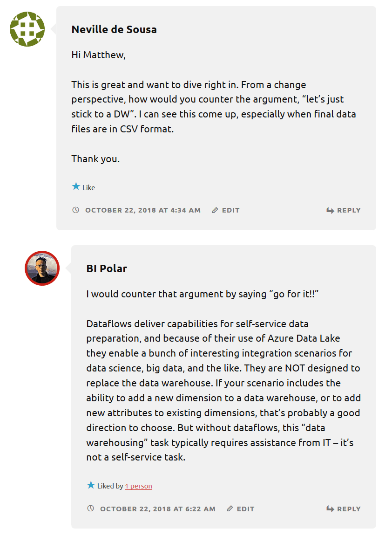Click the Reply text on BI Polar's comment
This screenshot has height=536, width=392.
(349, 509)
